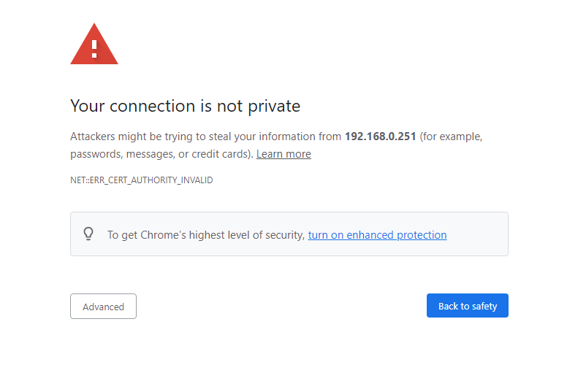Click the bold 192.168.0.251 address

[x=380, y=137]
